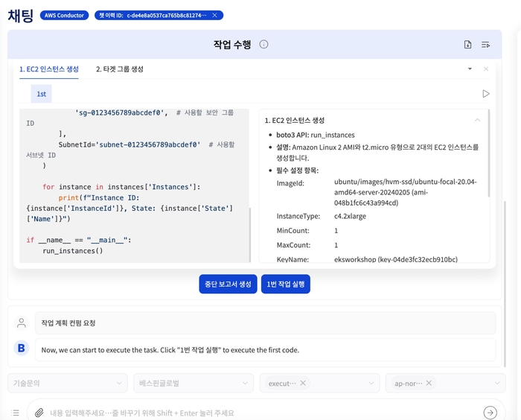Open the 기술문의 dropdown
The image size is (521, 420).
point(68,384)
